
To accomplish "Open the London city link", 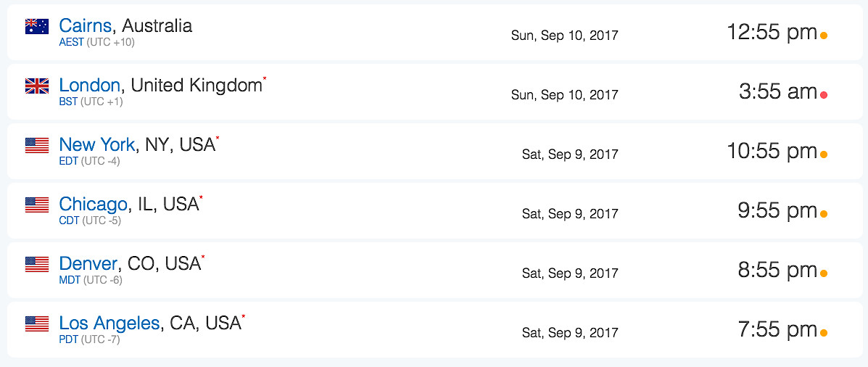I will (89, 86).
